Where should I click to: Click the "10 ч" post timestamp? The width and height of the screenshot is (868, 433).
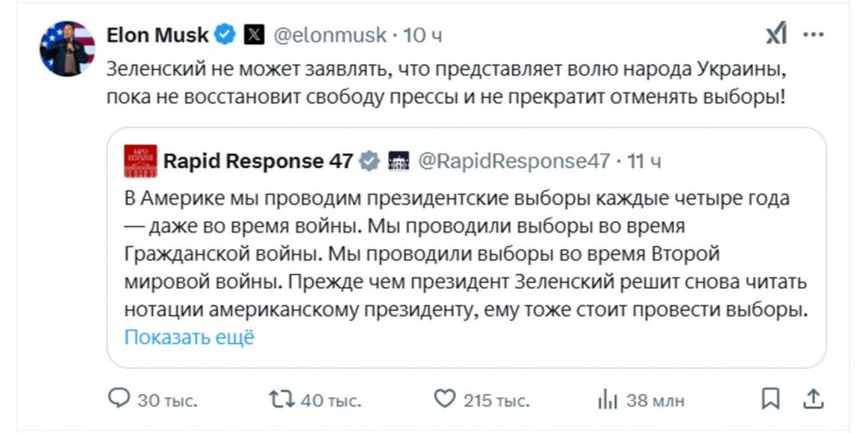click(423, 35)
